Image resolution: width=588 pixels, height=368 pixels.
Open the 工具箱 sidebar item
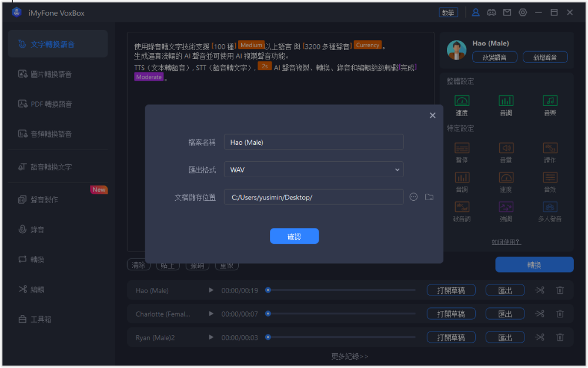[x=58, y=319]
